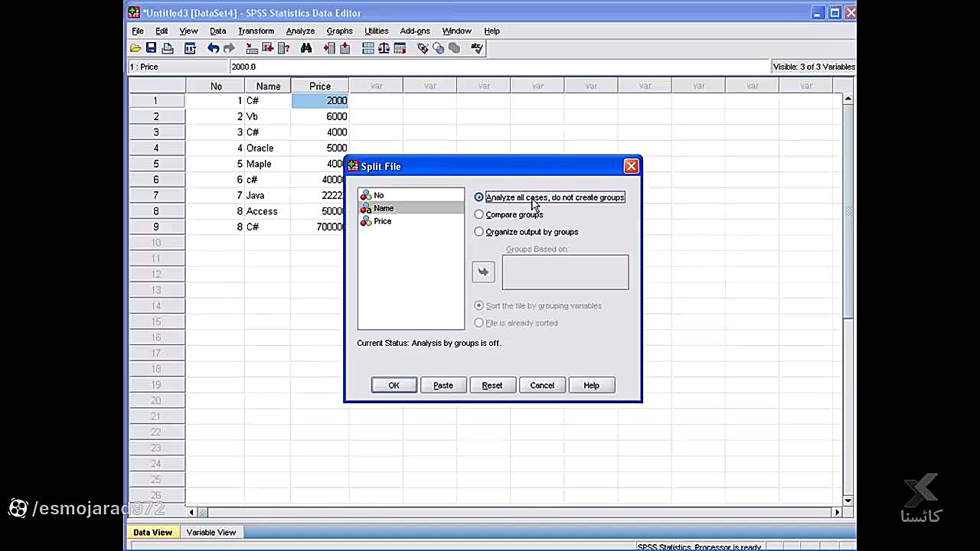Click the Reset button in Split File

(x=492, y=385)
